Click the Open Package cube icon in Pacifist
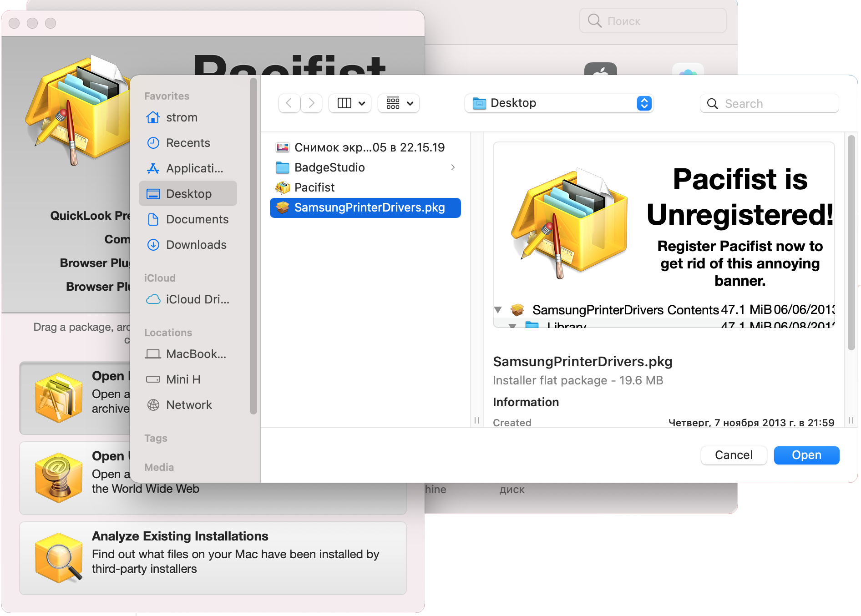 pyautogui.click(x=59, y=398)
